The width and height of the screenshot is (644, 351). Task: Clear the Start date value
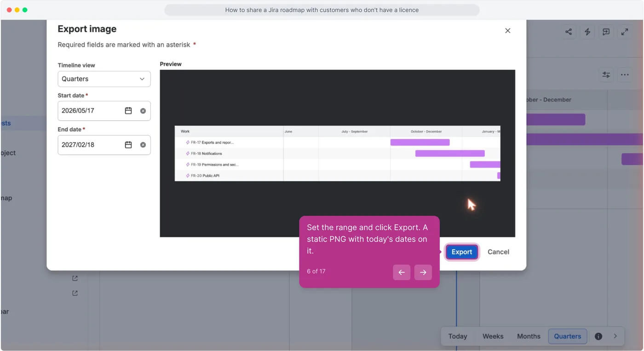pos(143,111)
